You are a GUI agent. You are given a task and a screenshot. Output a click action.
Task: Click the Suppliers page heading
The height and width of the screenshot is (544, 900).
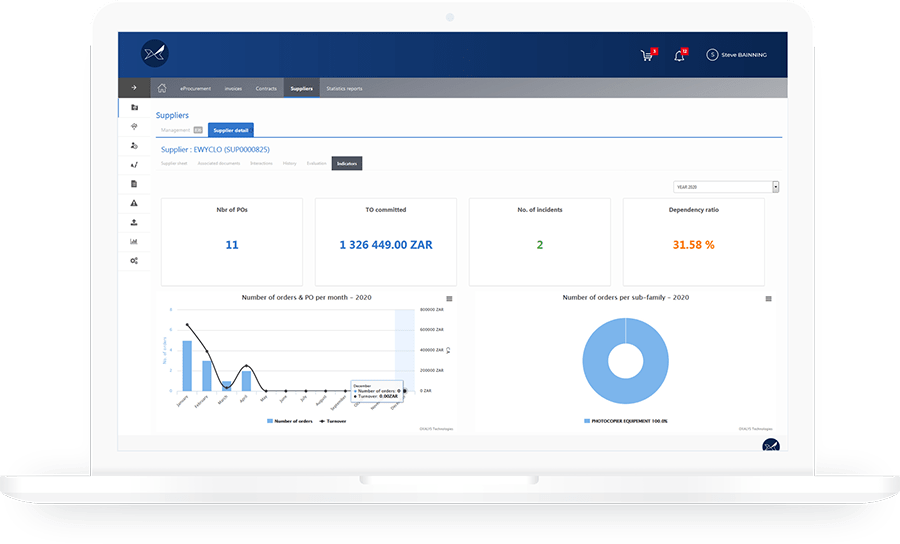tap(172, 115)
